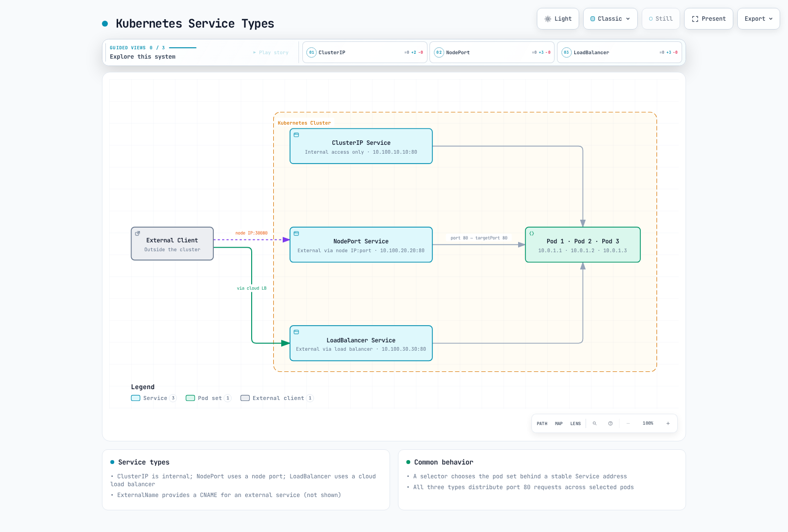This screenshot has height=532, width=788.
Task: Click the 'Common behavior' panel heading
Action: (444, 462)
